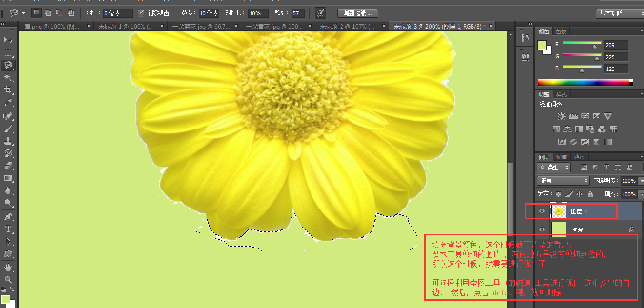The image size is (644, 308).
Task: Toggle the 消除锯齿 anti-alias checkbox
Action: (141, 13)
